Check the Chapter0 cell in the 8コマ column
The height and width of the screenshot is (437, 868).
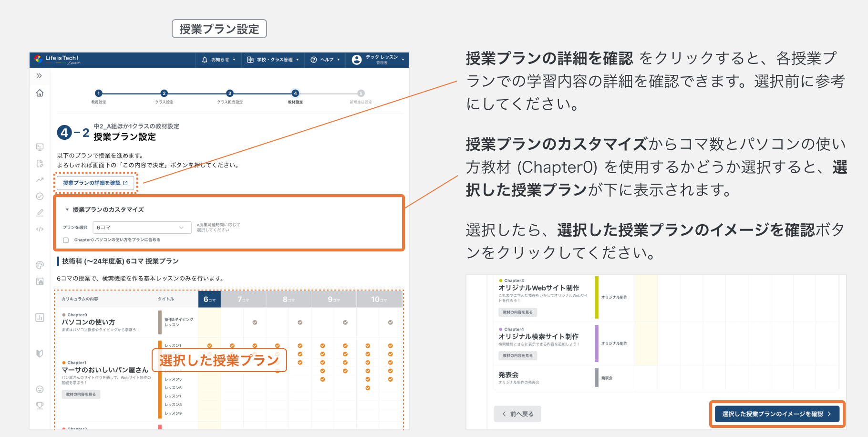point(300,323)
